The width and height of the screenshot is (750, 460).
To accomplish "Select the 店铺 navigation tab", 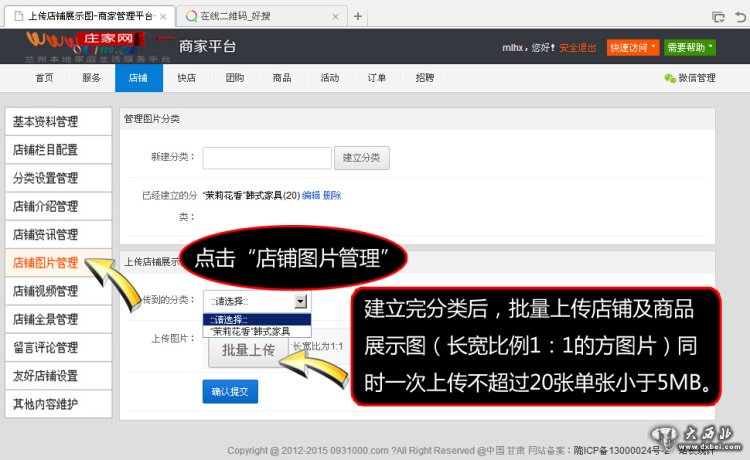I will pyautogui.click(x=138, y=78).
